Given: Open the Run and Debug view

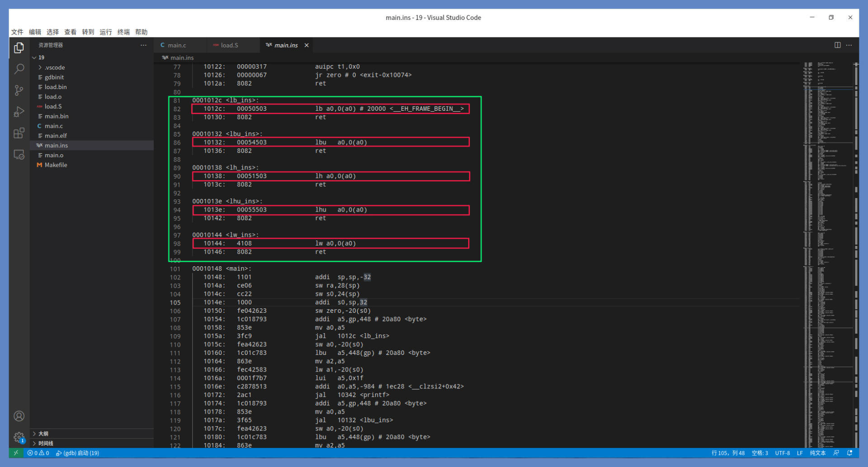Looking at the screenshot, I should point(19,112).
